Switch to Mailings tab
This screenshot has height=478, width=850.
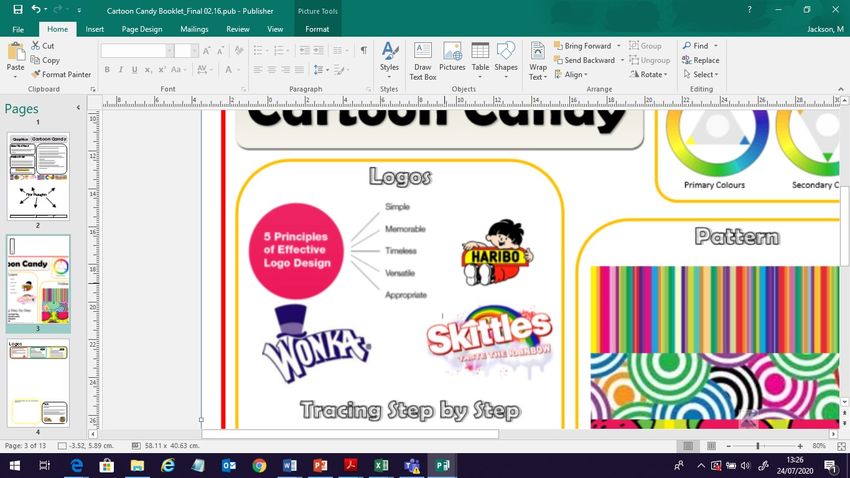pos(194,29)
